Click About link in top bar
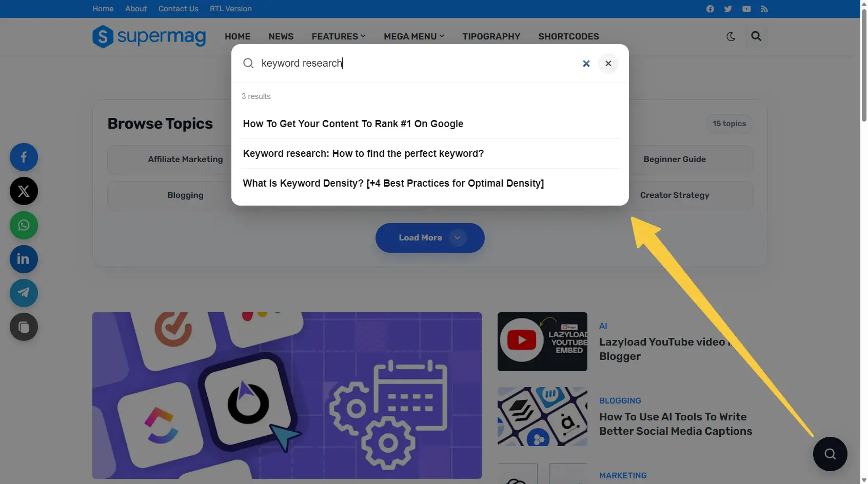Screen dimensions: 868x484 coord(136,9)
